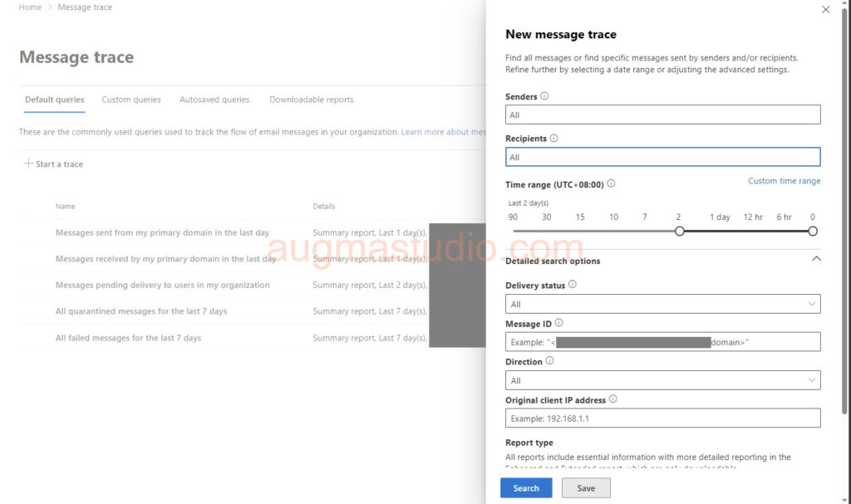Viewport: 851px width, 504px height.
Task: Click the Direction info icon
Action: [x=549, y=361]
